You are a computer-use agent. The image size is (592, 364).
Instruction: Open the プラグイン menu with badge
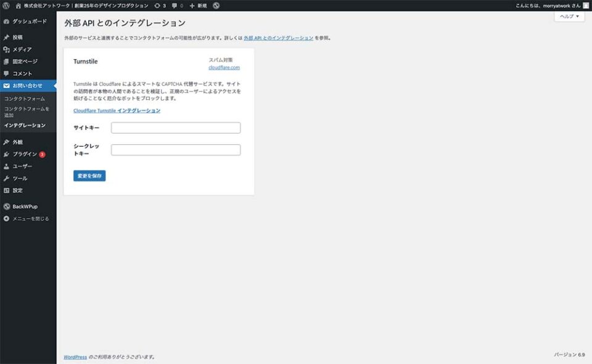25,154
